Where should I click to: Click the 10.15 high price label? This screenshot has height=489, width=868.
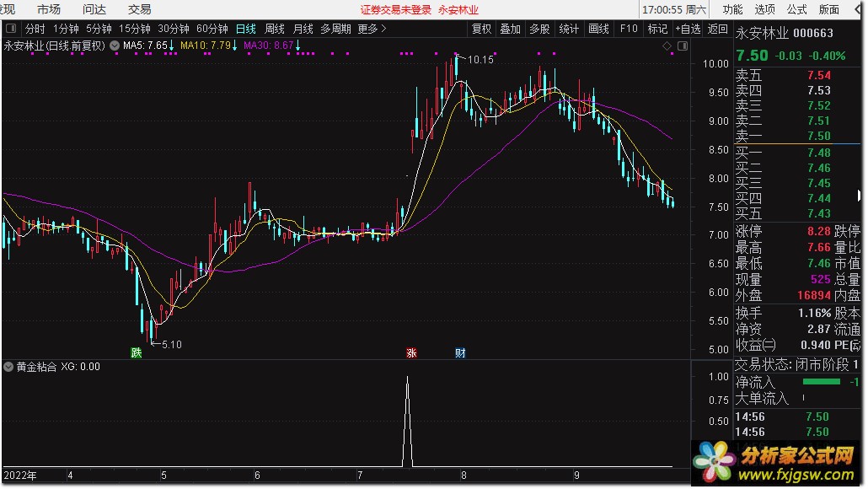point(480,60)
